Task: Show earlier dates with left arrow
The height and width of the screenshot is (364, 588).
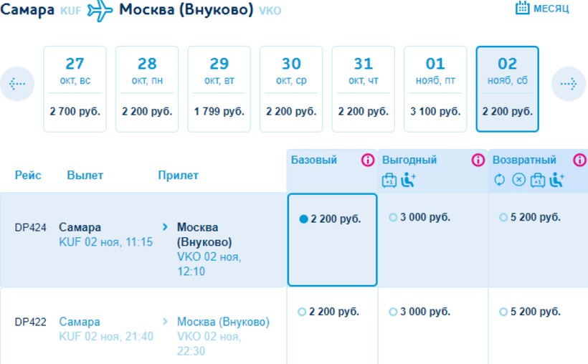Action: coord(17,84)
